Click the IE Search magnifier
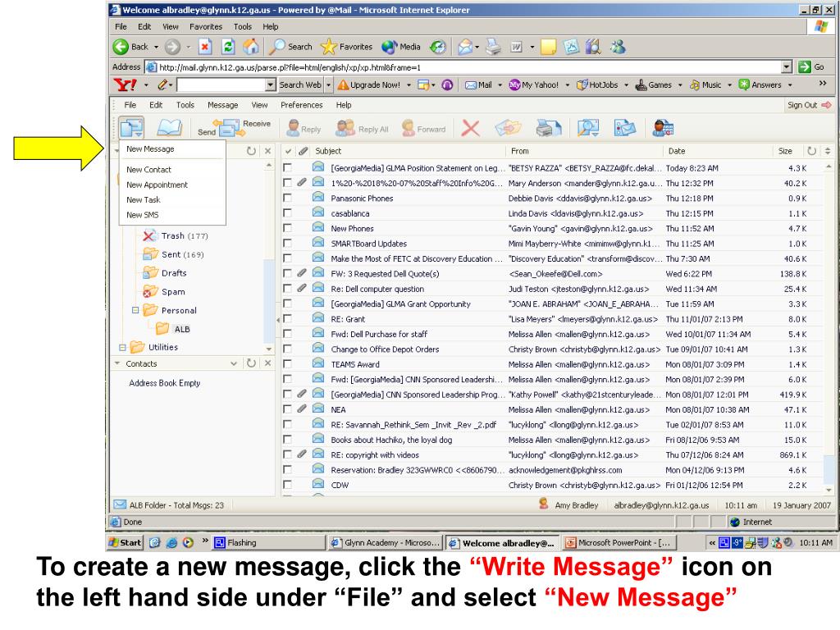The image size is (840, 630). [290, 47]
